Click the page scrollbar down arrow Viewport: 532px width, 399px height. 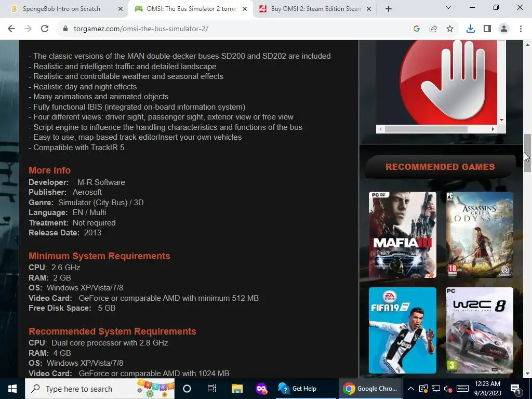[527, 374]
